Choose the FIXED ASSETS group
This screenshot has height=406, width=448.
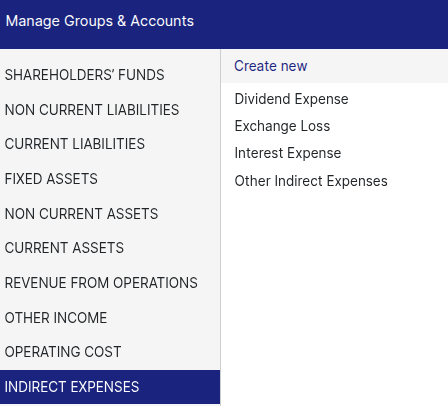(110, 179)
